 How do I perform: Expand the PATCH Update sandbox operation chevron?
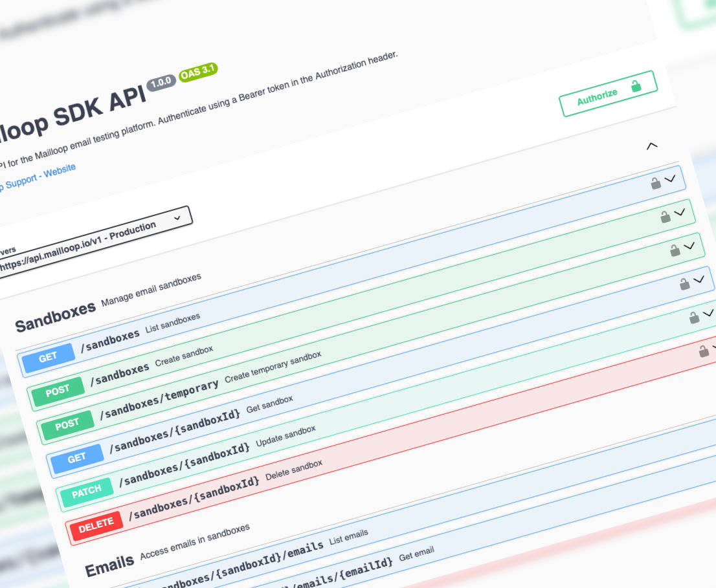point(708,312)
